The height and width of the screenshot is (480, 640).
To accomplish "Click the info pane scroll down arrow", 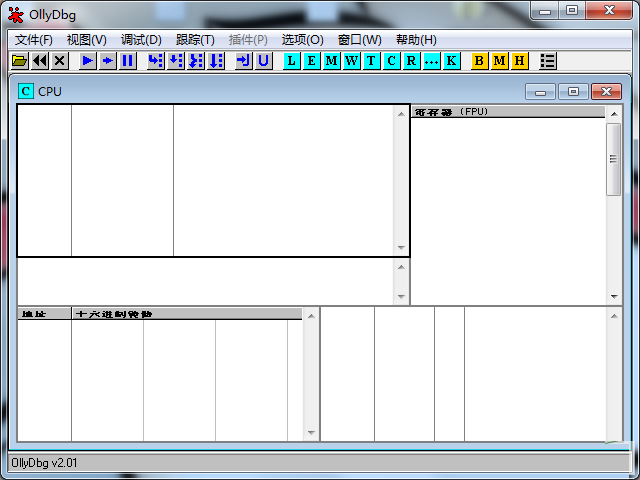I will point(401,297).
